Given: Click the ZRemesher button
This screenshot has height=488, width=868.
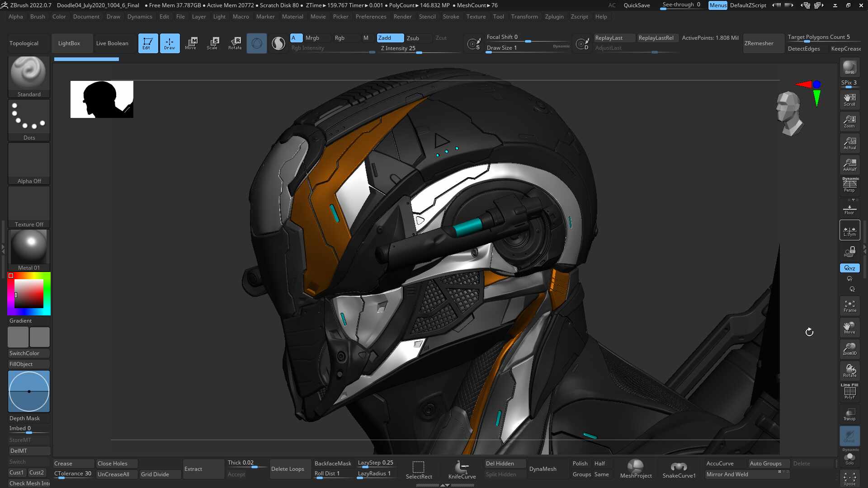Looking at the screenshot, I should click(x=759, y=43).
